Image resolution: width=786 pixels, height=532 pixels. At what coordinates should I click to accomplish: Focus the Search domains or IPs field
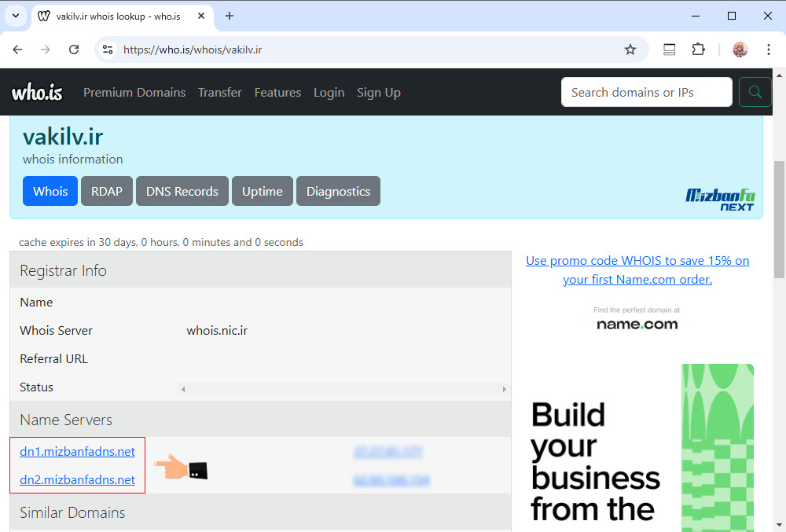(x=647, y=92)
